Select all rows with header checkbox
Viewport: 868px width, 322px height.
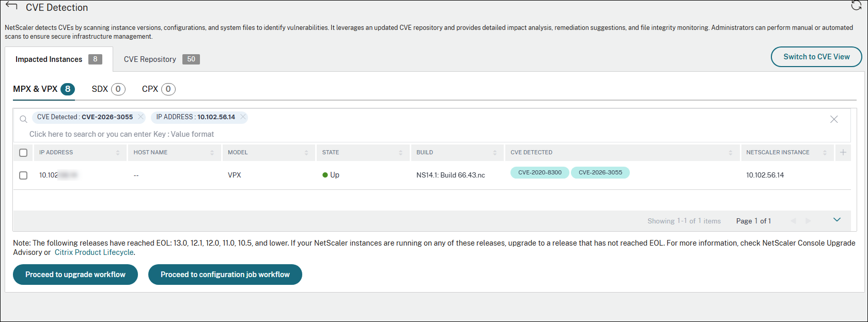[x=23, y=153]
